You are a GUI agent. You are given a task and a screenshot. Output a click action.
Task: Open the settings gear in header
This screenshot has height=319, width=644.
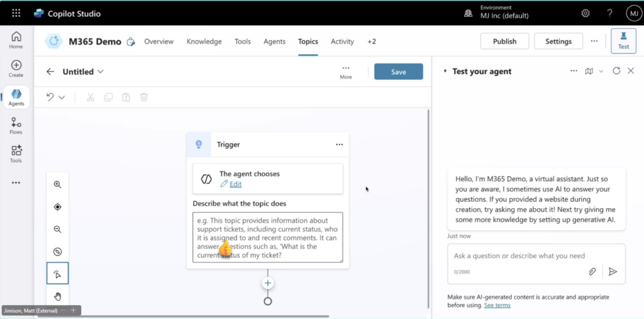[586, 13]
